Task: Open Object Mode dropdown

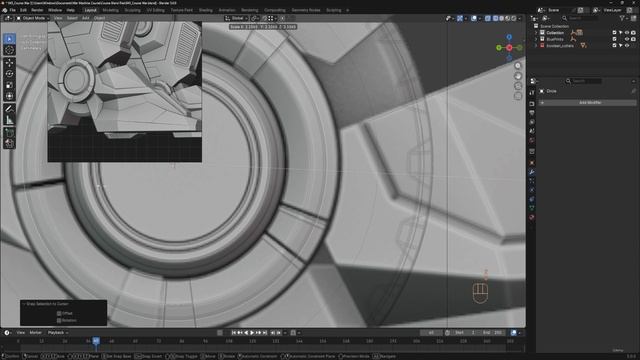Action: point(32,18)
